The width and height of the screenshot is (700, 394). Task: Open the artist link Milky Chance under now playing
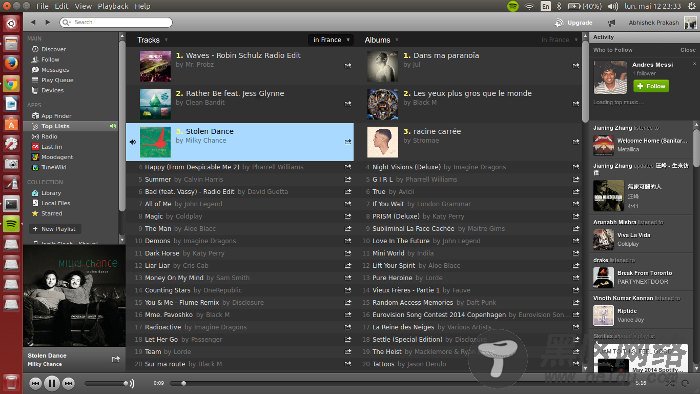(45, 364)
